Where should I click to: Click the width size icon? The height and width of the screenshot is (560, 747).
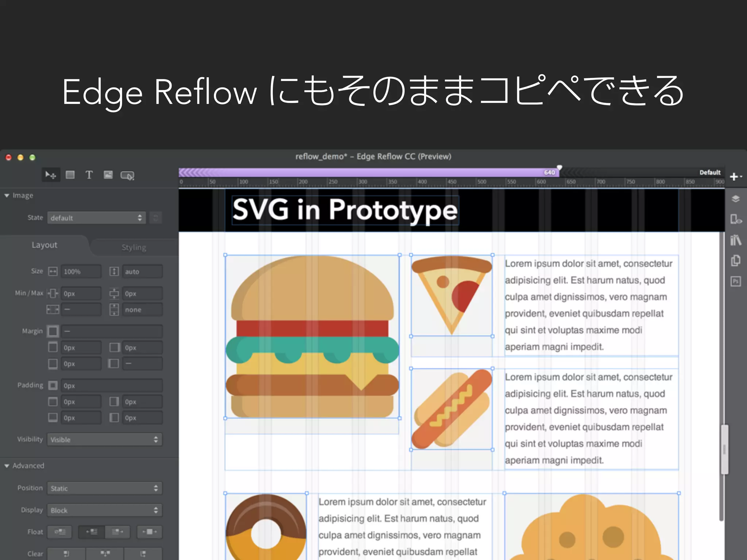click(53, 271)
